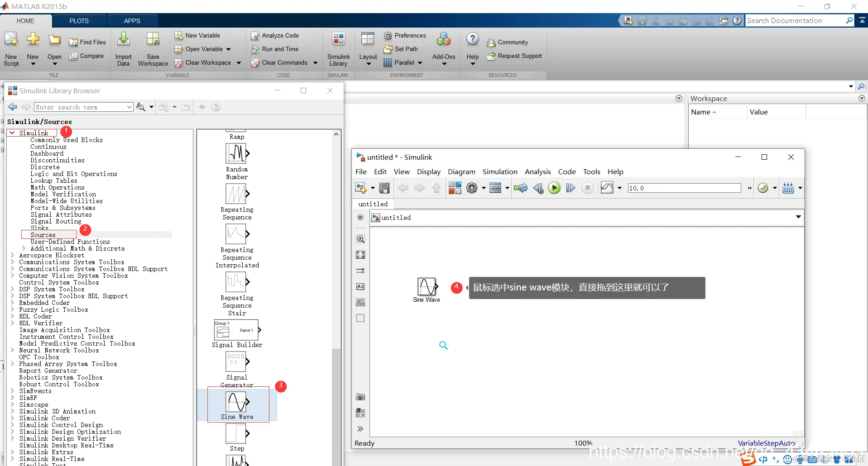Viewport: 868px width, 466px height.
Task: Open the Library Browser from model toolbar
Action: coord(455,188)
